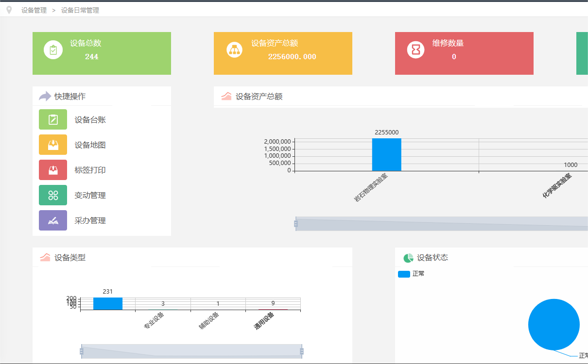Click the blue pie in 设备状态 chart
The image size is (588, 364).
[553, 324]
